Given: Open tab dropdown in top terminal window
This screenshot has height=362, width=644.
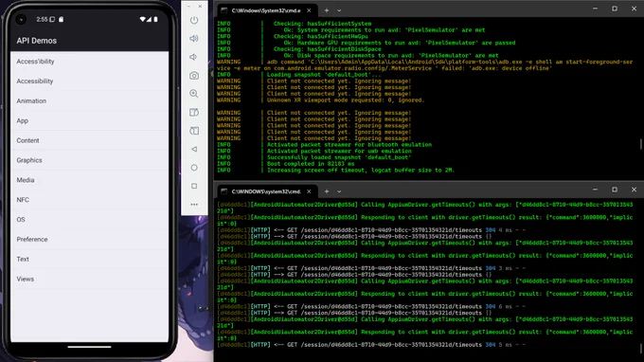Looking at the screenshot, I should pyautogui.click(x=339, y=10).
